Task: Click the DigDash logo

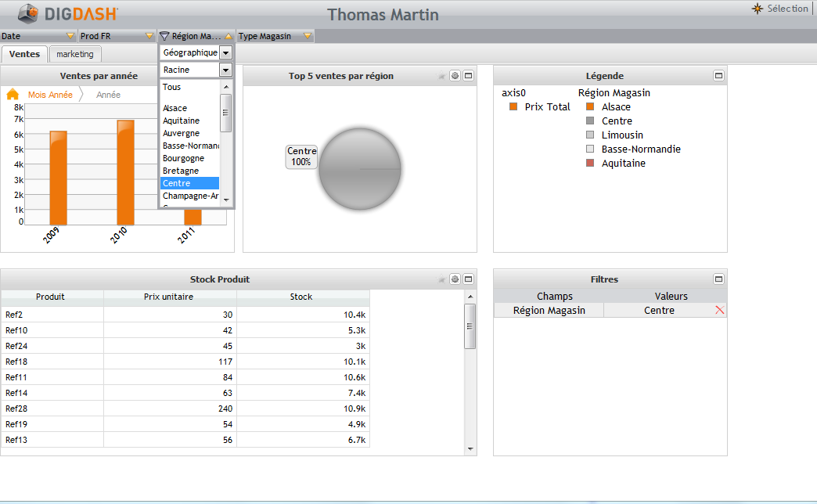Action: [68, 13]
